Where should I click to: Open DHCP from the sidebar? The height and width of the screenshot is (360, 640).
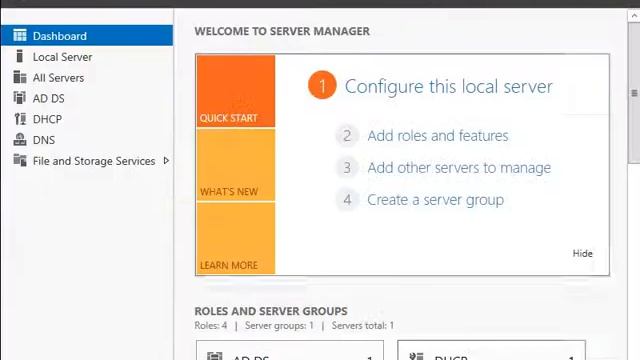pyautogui.click(x=87, y=119)
